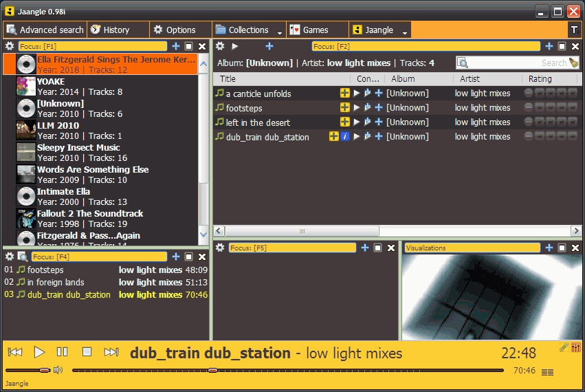The width and height of the screenshot is (585, 392).
Task: Select the Intimate Ella album
Action: tap(101, 197)
